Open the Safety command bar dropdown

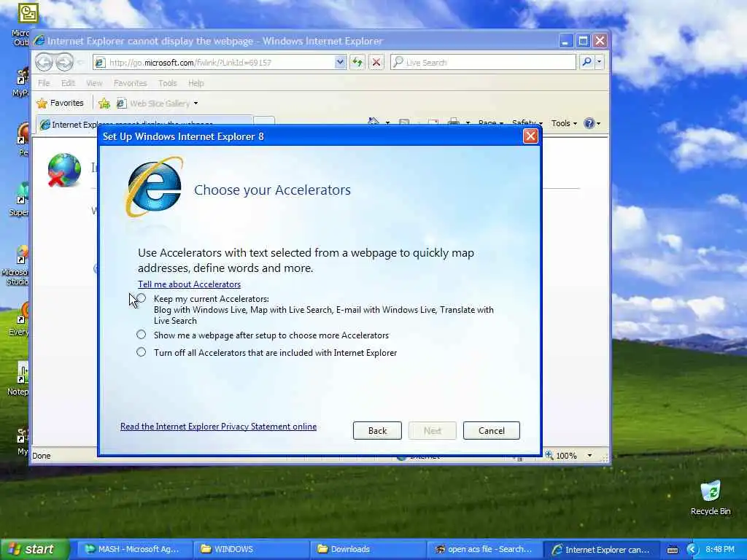[x=527, y=123]
